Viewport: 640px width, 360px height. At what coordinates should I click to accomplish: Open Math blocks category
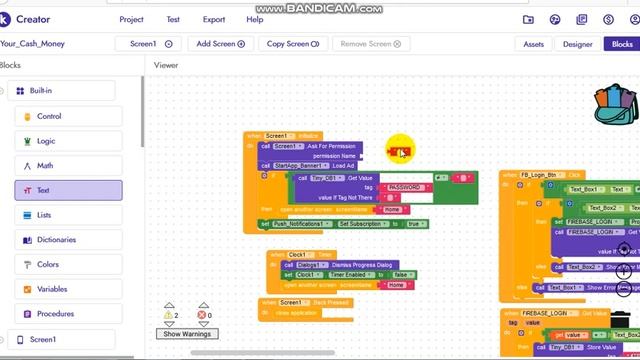[x=68, y=166]
